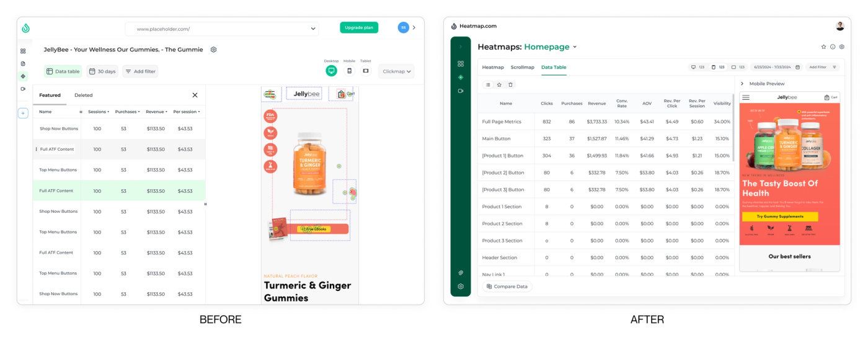The image size is (868, 343).
Task: Open the www.placeholder.com URL dropdown
Action: point(222,29)
